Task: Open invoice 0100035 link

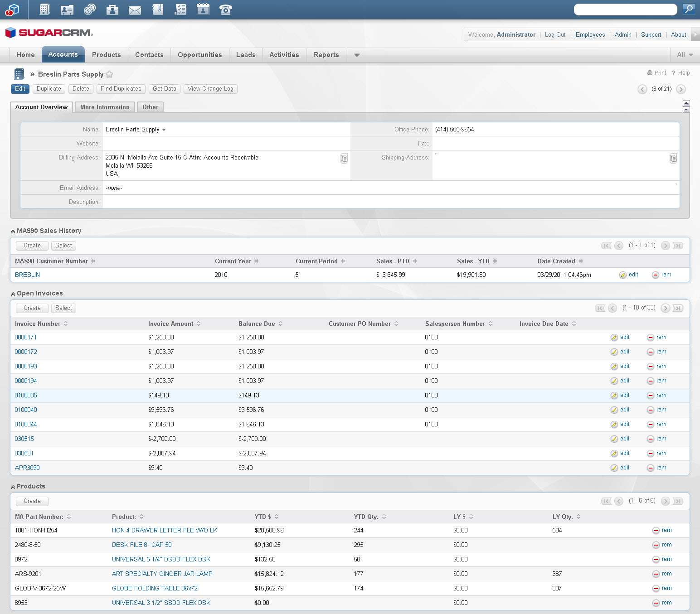Action: tap(26, 395)
